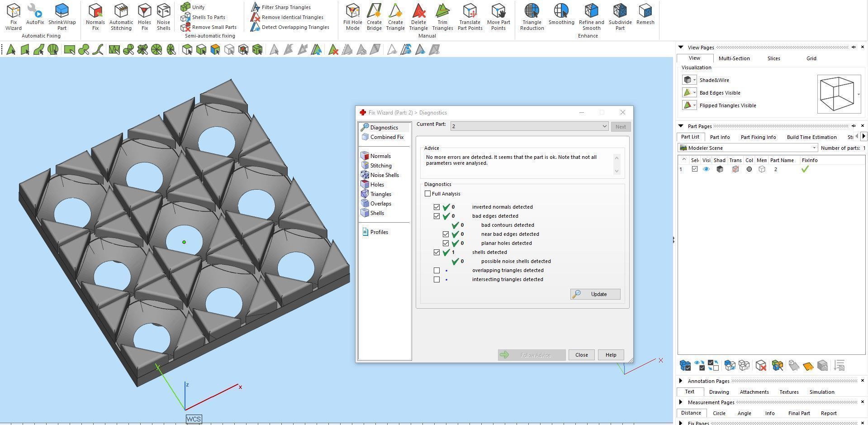Expand the Measurement Pages panel
The width and height of the screenshot is (868, 425).
point(681,402)
